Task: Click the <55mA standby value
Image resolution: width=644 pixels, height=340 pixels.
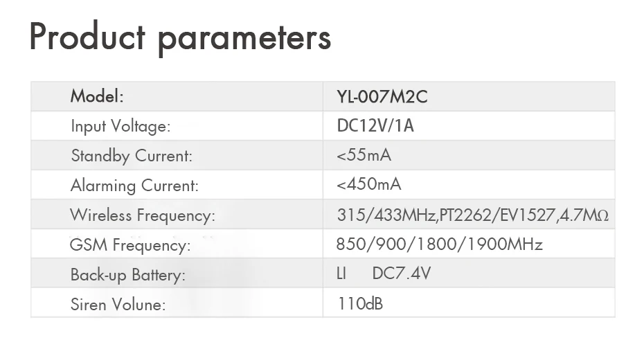Action: [364, 155]
